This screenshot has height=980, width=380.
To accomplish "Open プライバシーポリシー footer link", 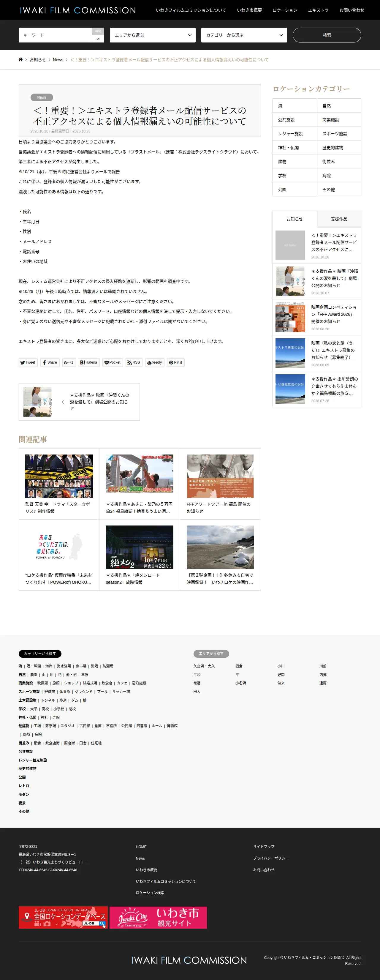I will click(x=271, y=858).
